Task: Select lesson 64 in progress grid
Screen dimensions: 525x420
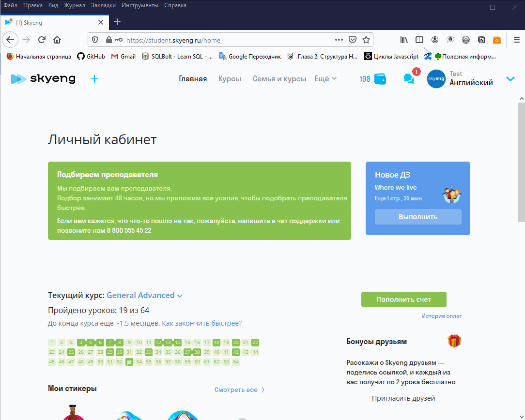Action: coord(236,362)
